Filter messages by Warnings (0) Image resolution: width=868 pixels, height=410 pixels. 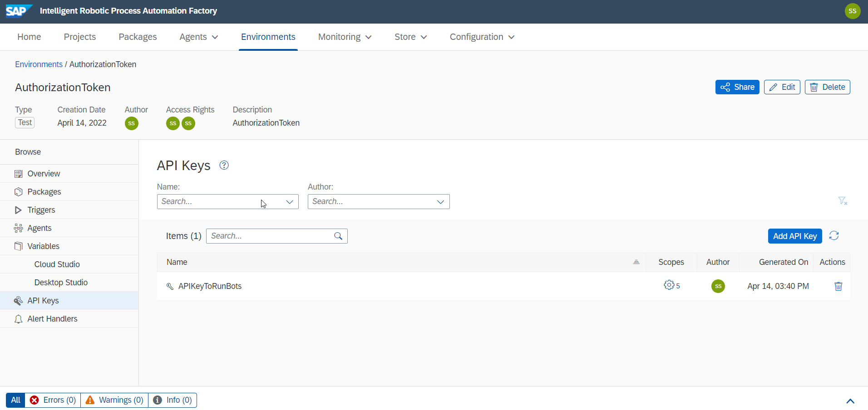pos(114,400)
